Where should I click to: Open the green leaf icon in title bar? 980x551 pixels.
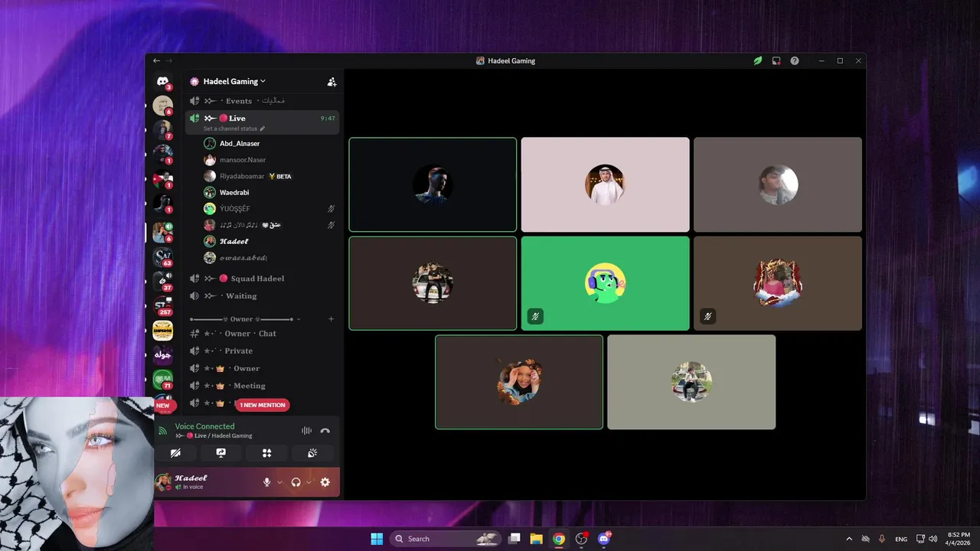pyautogui.click(x=758, y=60)
